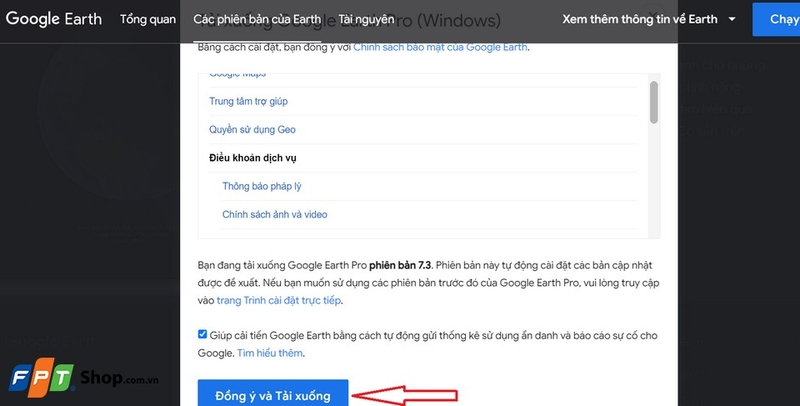
Task: Click the phiên bản 7.3 bold text
Action: click(x=400, y=265)
